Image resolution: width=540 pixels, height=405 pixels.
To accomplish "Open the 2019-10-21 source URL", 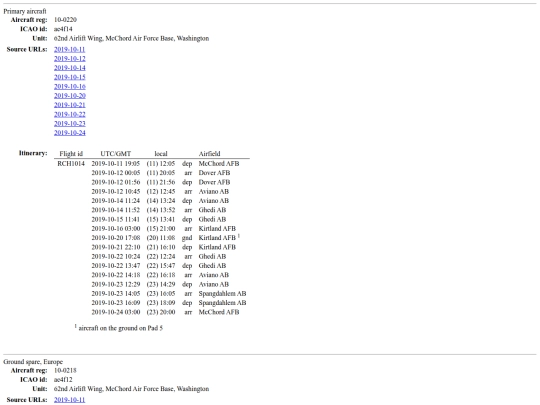I will 70,105.
